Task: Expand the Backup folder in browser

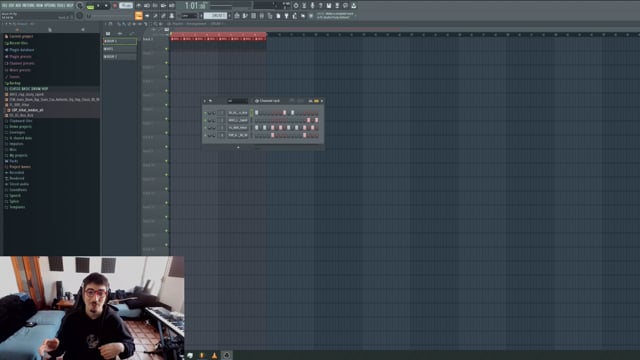Action: 14,83
